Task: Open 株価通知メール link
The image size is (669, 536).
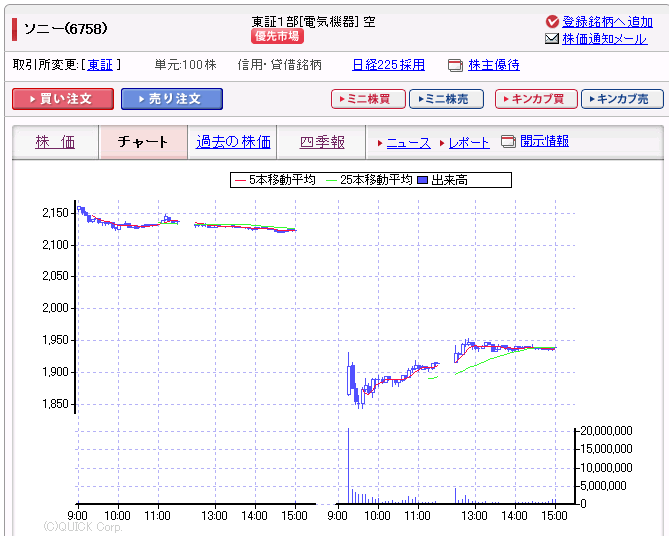Action: [x=605, y=39]
